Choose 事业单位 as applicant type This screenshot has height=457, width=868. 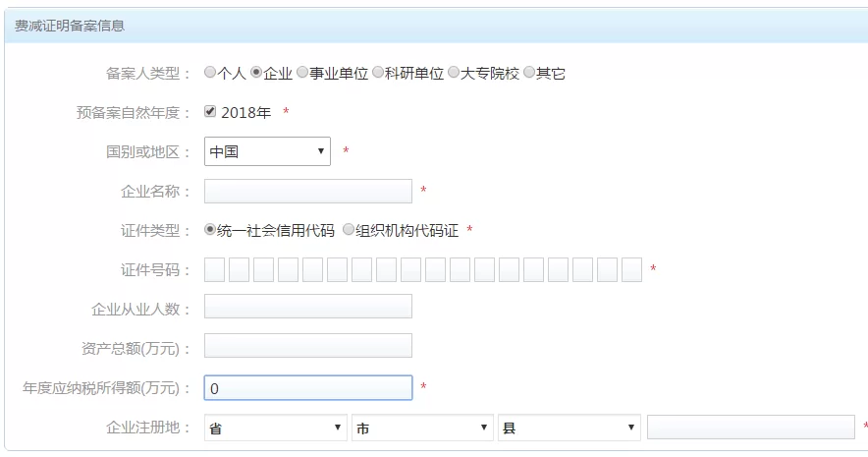(302, 72)
